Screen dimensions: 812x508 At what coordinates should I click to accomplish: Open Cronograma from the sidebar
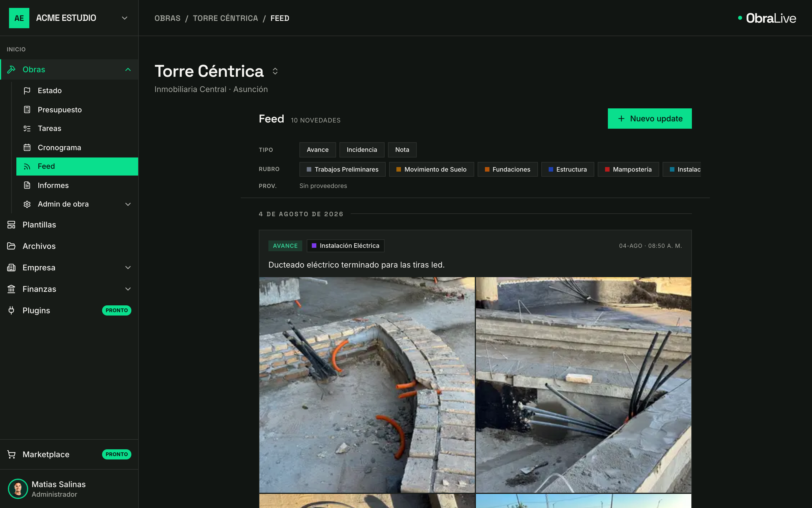(x=77, y=148)
